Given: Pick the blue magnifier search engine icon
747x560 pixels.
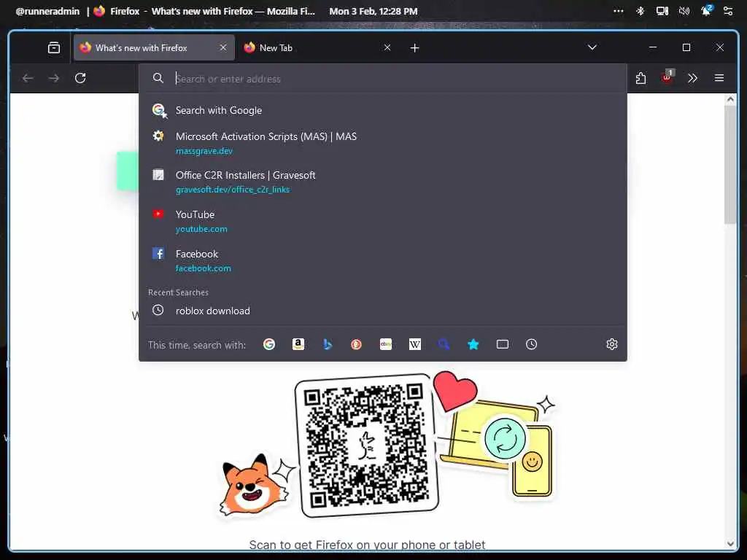Looking at the screenshot, I should pyautogui.click(x=444, y=344).
